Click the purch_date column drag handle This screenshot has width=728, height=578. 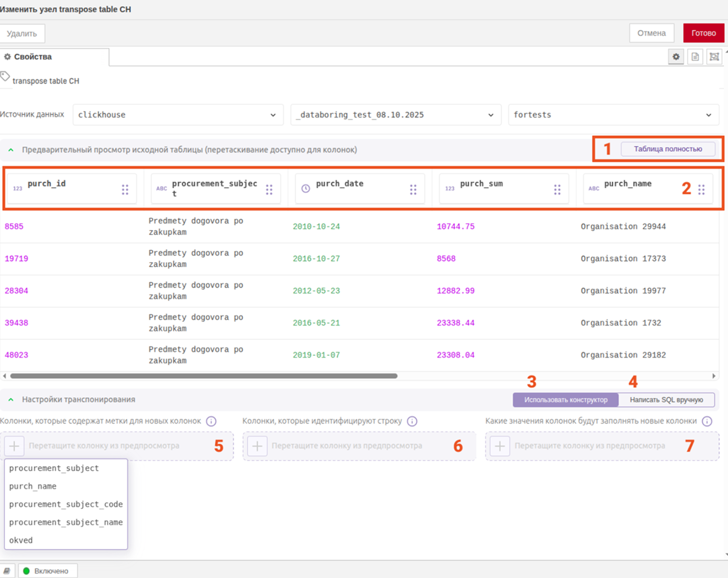[413, 190]
